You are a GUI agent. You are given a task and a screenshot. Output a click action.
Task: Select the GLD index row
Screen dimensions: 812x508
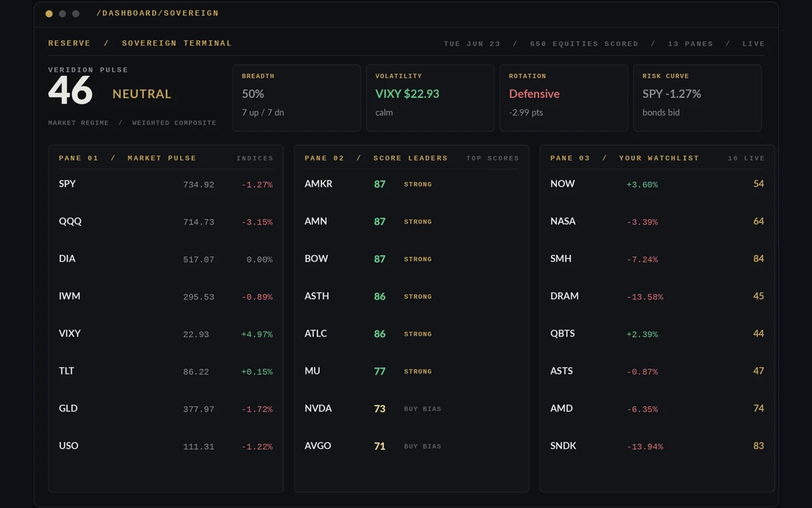[x=165, y=408]
